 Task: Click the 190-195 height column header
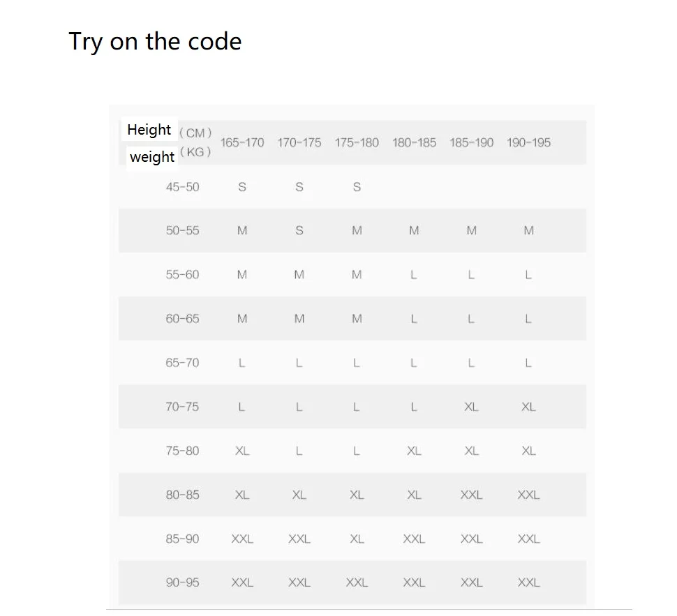(529, 142)
